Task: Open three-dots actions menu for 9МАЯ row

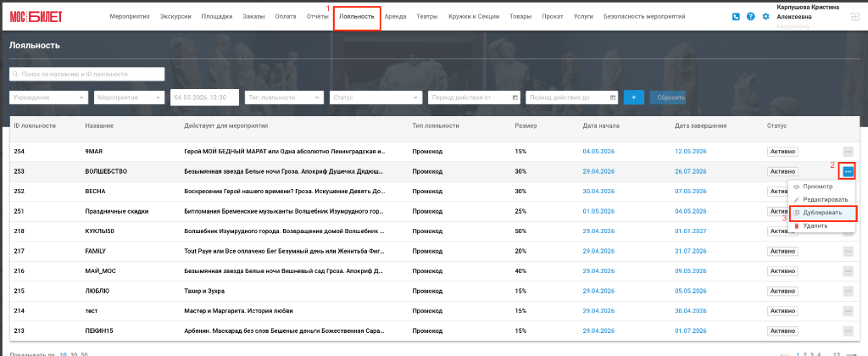Action: click(848, 151)
